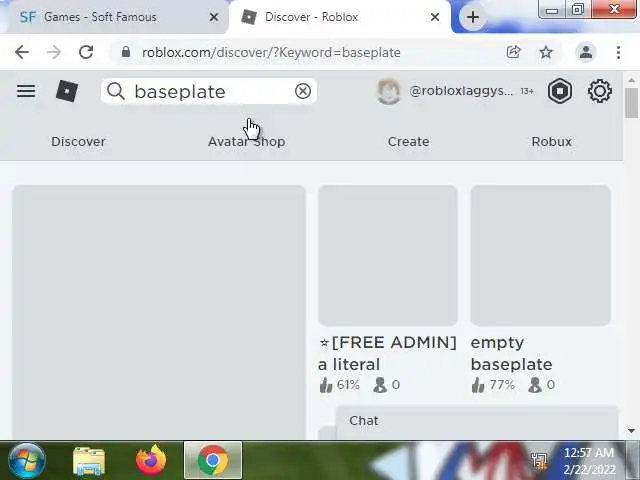Open the @robloxlaggys username link
Viewport: 640px width, 480px height.
[461, 91]
